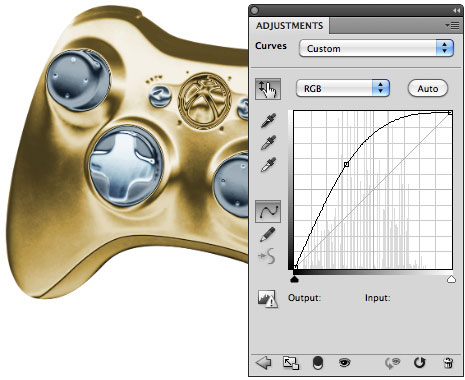Switch panel to expanded view icon
Image resolution: width=465 pixels, height=380 pixels.
click(x=291, y=363)
